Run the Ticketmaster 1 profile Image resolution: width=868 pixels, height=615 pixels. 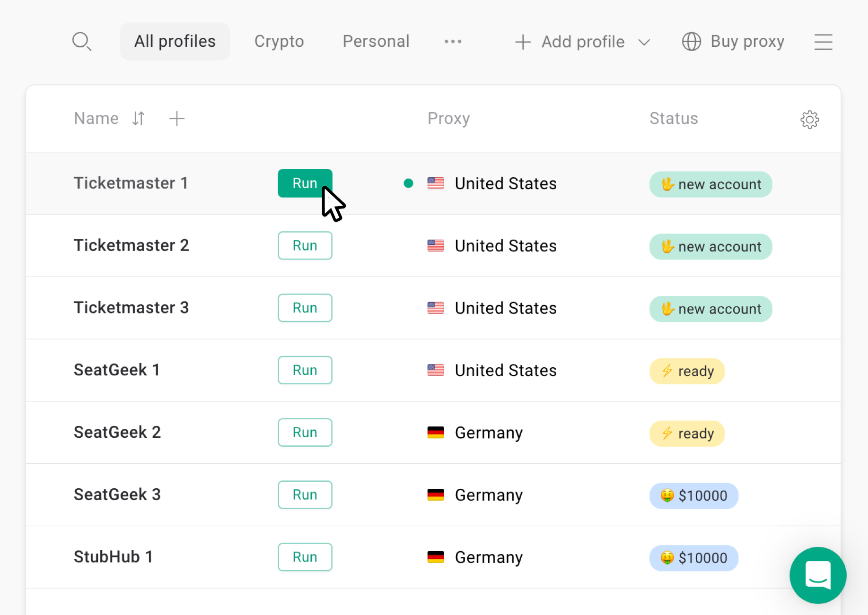point(305,183)
